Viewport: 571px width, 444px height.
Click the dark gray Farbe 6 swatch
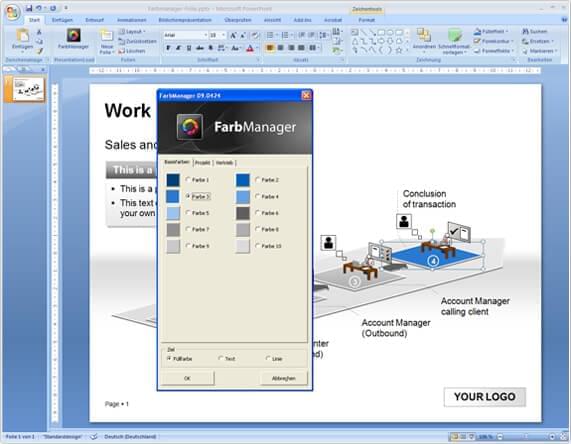click(243, 213)
